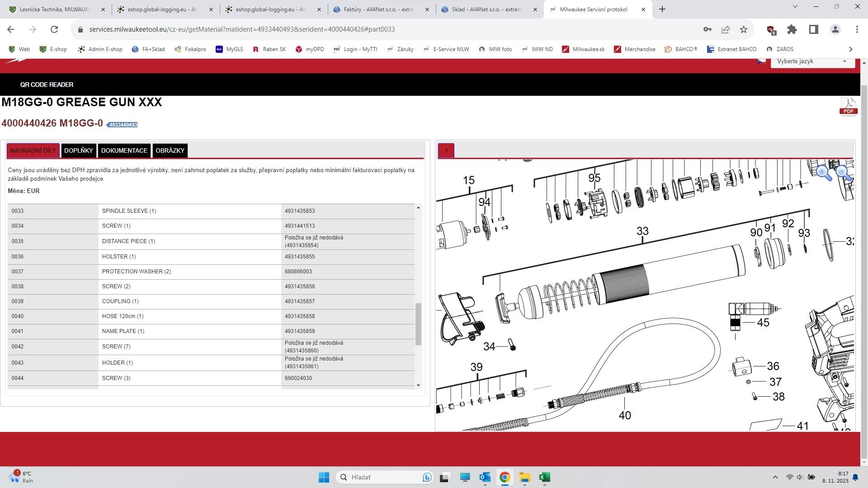The width and height of the screenshot is (868, 488).
Task: Open the myDPD bookmark
Action: click(310, 49)
